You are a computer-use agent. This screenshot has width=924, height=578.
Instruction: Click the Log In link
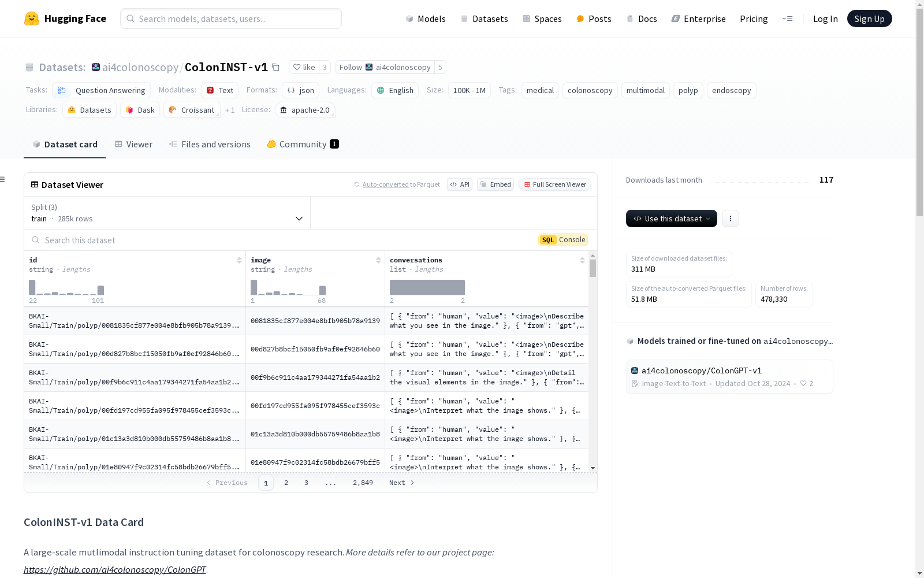(825, 18)
